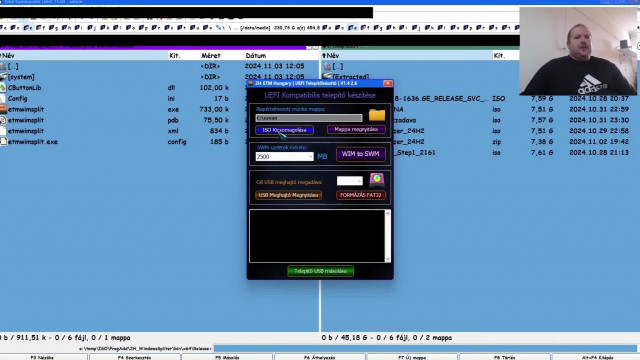Select drive k in left panel drive bar
640x360 pixels.
tap(104, 28)
